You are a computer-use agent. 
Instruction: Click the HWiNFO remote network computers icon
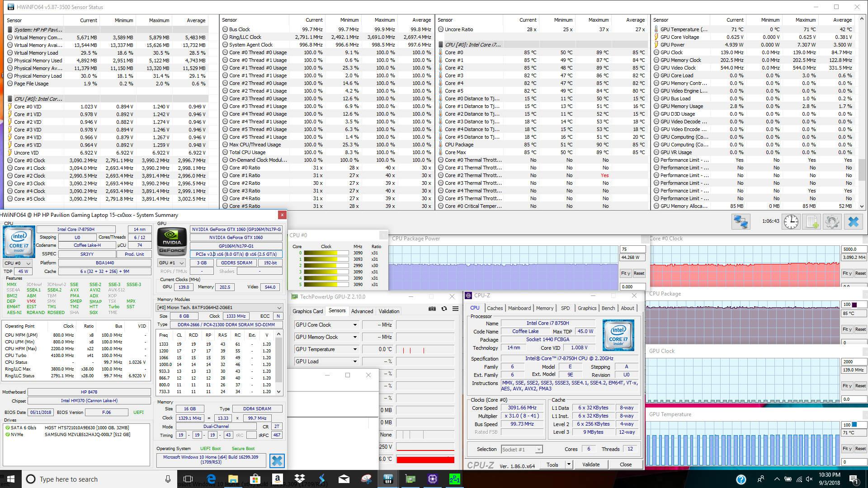741,222
